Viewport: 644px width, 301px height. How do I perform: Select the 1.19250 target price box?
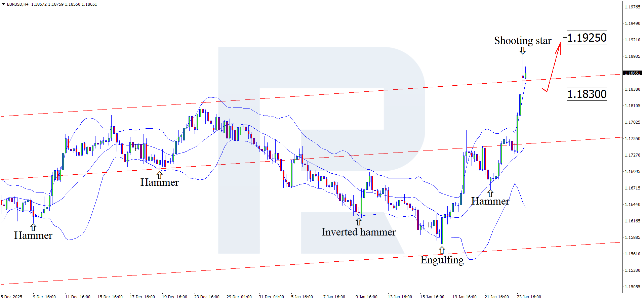[x=587, y=38]
